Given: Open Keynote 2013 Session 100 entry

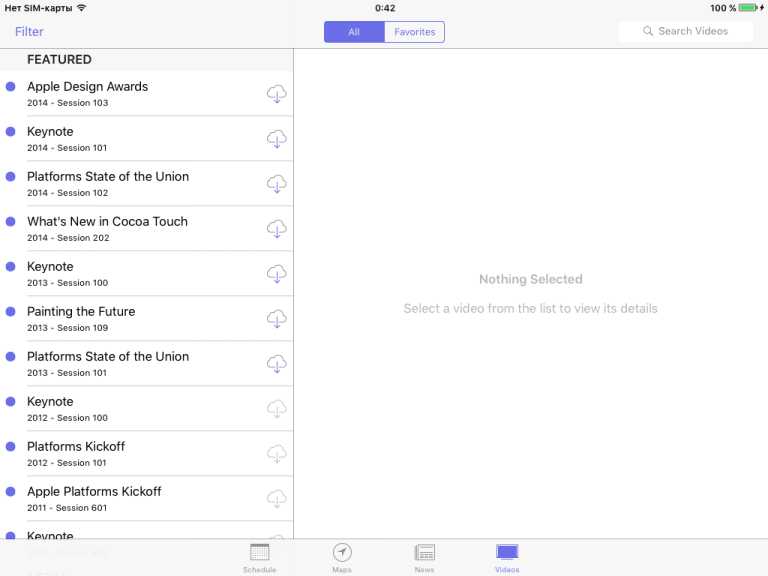Looking at the screenshot, I should (146, 274).
